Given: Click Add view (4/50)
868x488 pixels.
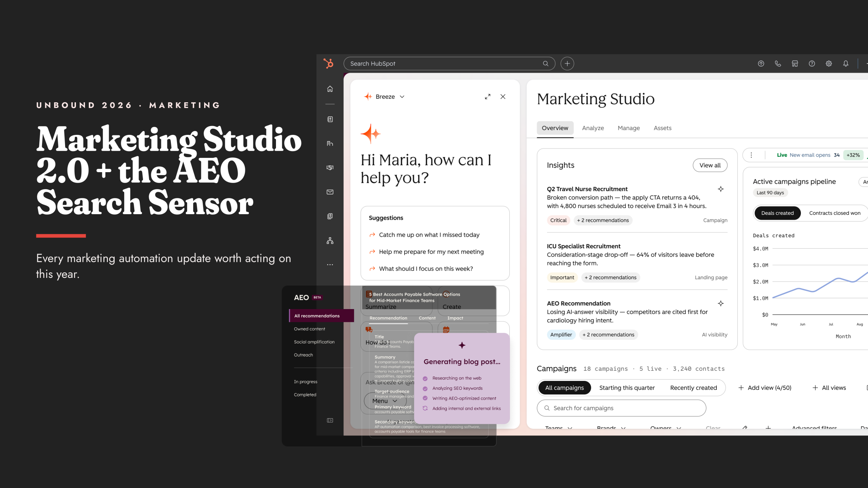Looking at the screenshot, I should coord(765,388).
